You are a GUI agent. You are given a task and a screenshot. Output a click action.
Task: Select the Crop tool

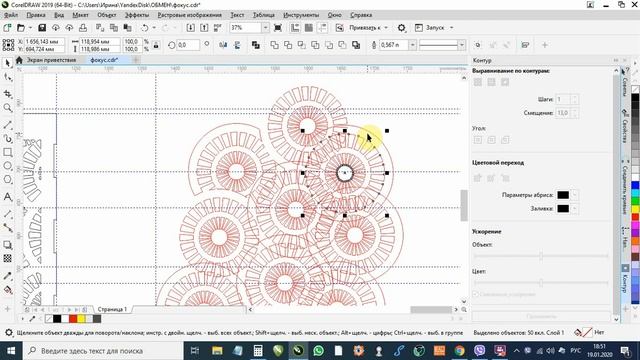pyautogui.click(x=7, y=94)
